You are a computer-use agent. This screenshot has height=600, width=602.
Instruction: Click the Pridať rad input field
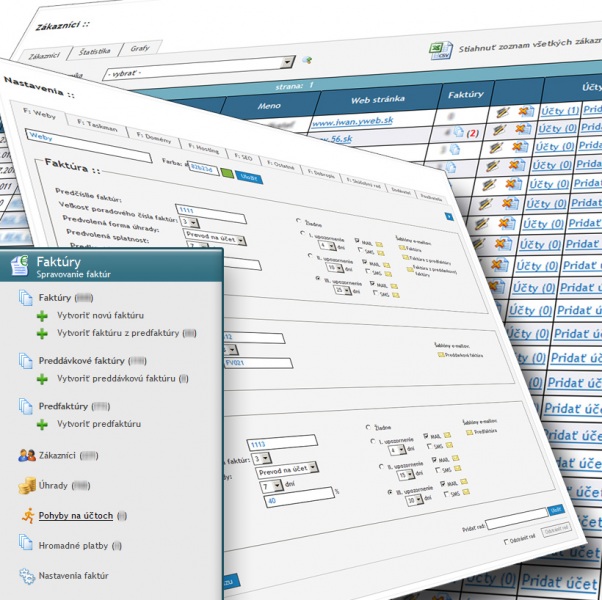coord(517,518)
